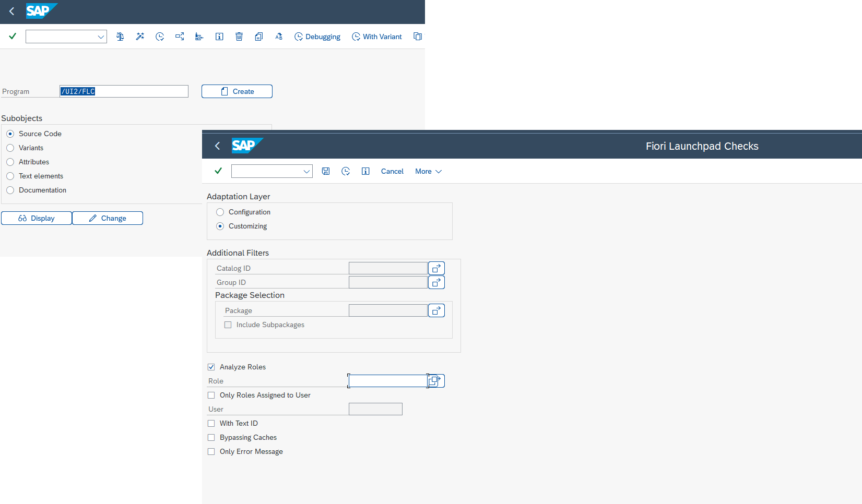Screen dimensions: 862x504
Task: Click the Catalog ID input field
Action: [x=388, y=268]
